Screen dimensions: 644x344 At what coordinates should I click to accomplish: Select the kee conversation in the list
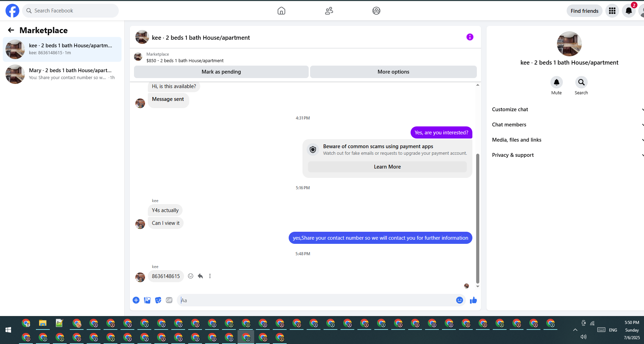click(x=62, y=49)
